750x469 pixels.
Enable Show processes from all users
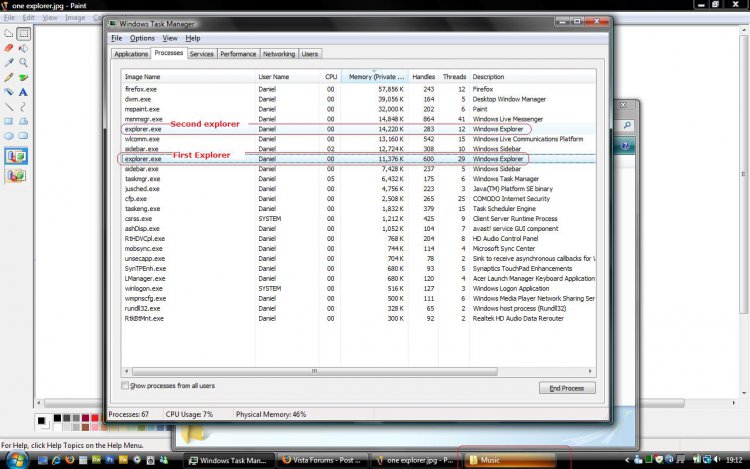[x=125, y=385]
